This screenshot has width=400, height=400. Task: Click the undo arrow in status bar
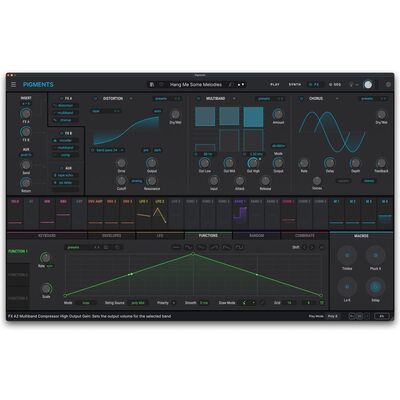coord(352,316)
